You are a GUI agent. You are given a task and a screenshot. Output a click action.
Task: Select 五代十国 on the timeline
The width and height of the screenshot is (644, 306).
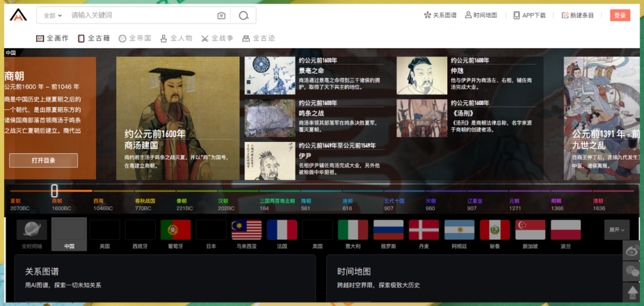[x=394, y=205]
